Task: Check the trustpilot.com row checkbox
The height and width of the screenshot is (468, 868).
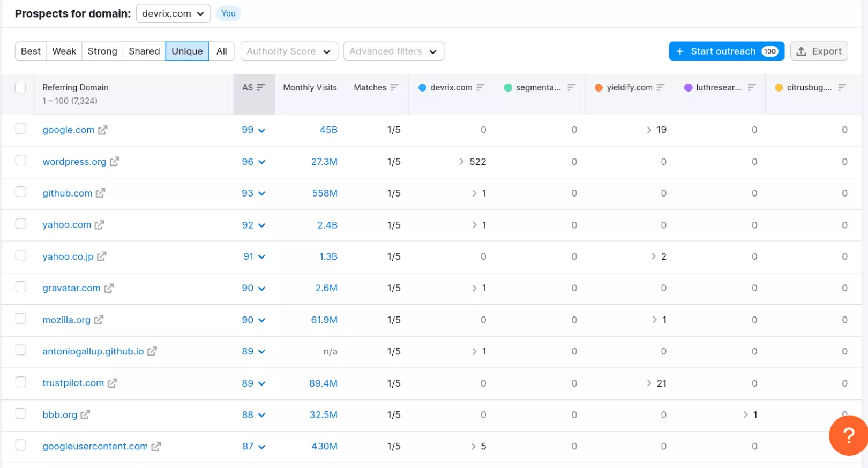Action: click(20, 381)
